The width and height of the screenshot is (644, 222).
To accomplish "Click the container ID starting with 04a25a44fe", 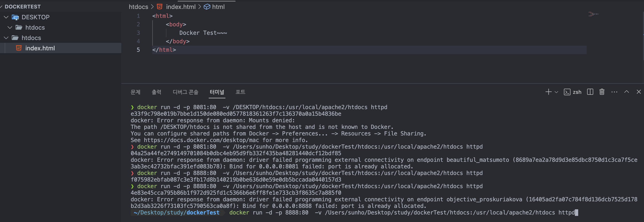I will (236, 153).
